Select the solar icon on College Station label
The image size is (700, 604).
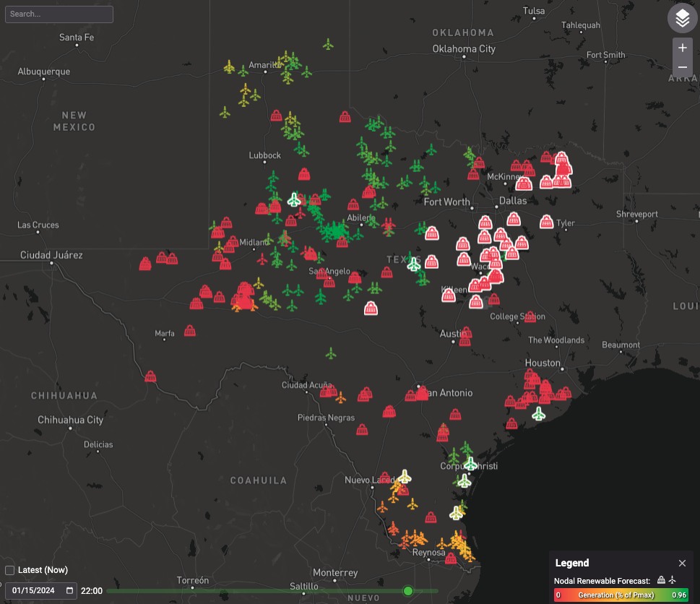531,316
